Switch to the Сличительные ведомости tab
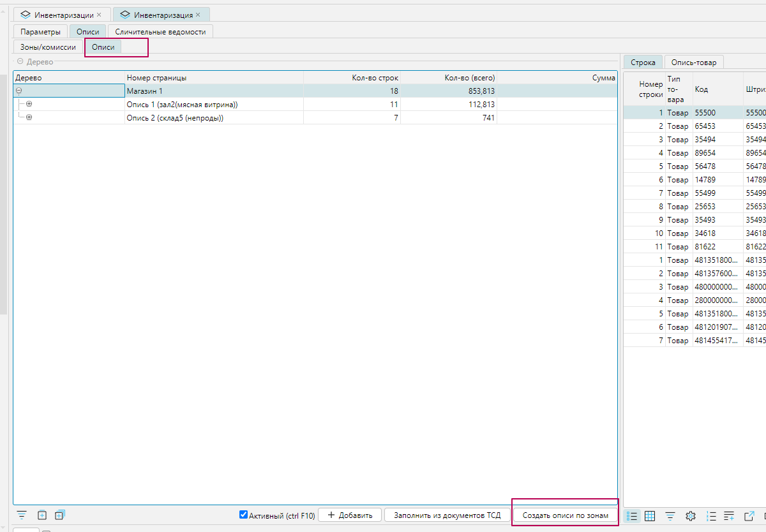This screenshot has height=532, width=766. coord(160,31)
